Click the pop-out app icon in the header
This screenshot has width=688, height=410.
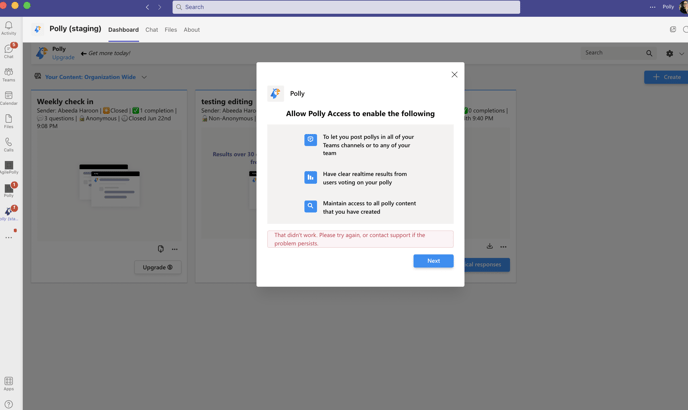pyautogui.click(x=673, y=29)
